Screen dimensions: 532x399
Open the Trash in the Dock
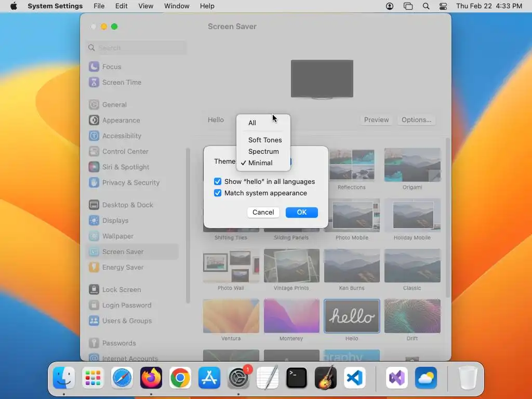(x=468, y=378)
